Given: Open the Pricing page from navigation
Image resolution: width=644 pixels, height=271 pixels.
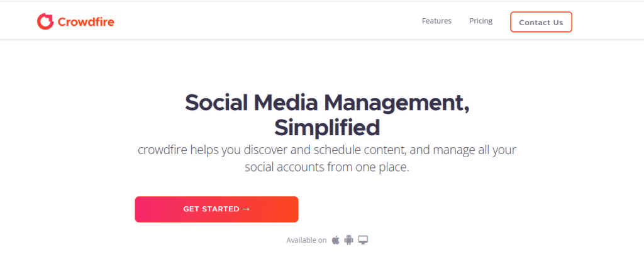Looking at the screenshot, I should (481, 21).
